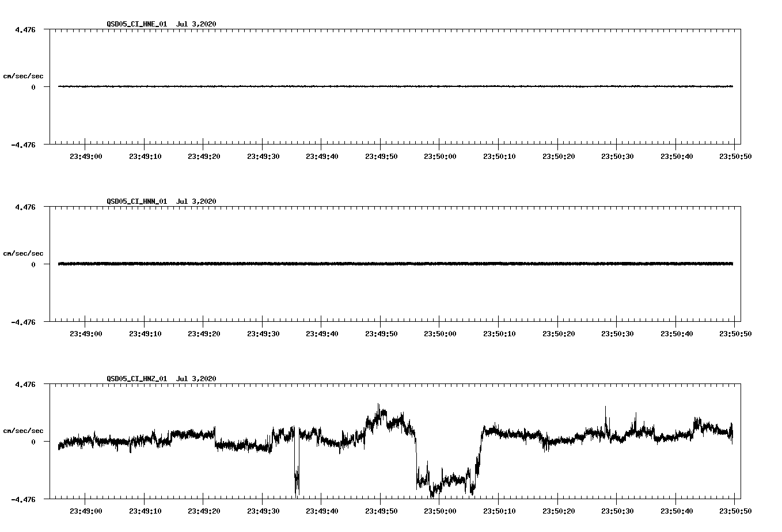Screen dimensions: 782x532
Task: Click the cm/sec/sec unit label on HNE chart
Action: click(23, 76)
